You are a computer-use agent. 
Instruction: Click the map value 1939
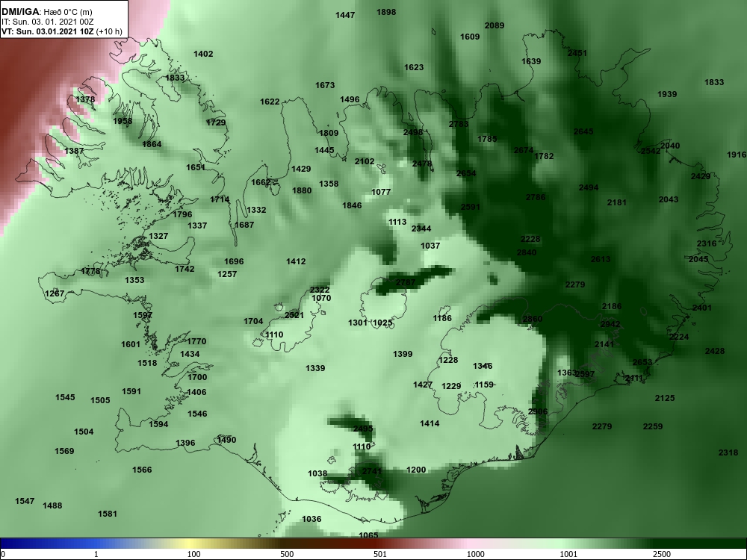pos(667,94)
